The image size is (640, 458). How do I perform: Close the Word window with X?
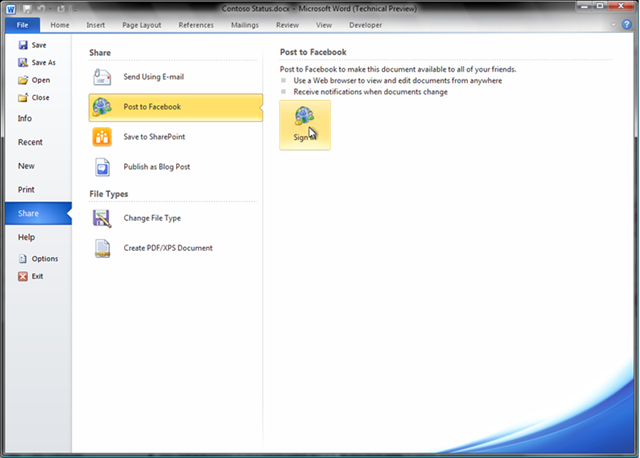(x=620, y=6)
